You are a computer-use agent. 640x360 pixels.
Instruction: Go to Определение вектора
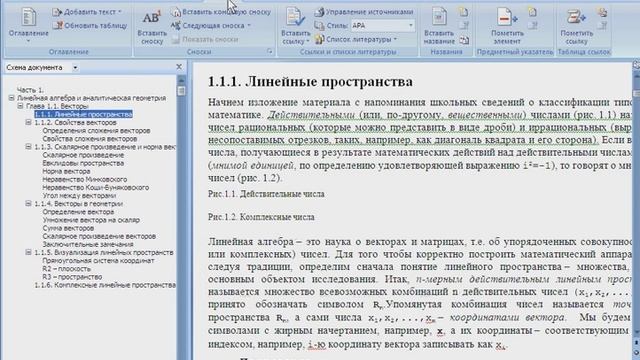click(78, 212)
